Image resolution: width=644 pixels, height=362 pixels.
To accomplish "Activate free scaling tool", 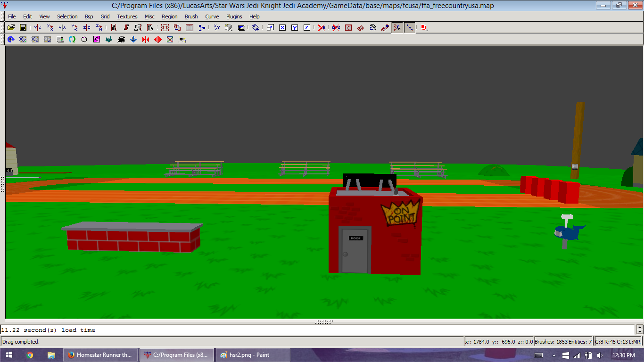I will pyautogui.click(x=270, y=28).
